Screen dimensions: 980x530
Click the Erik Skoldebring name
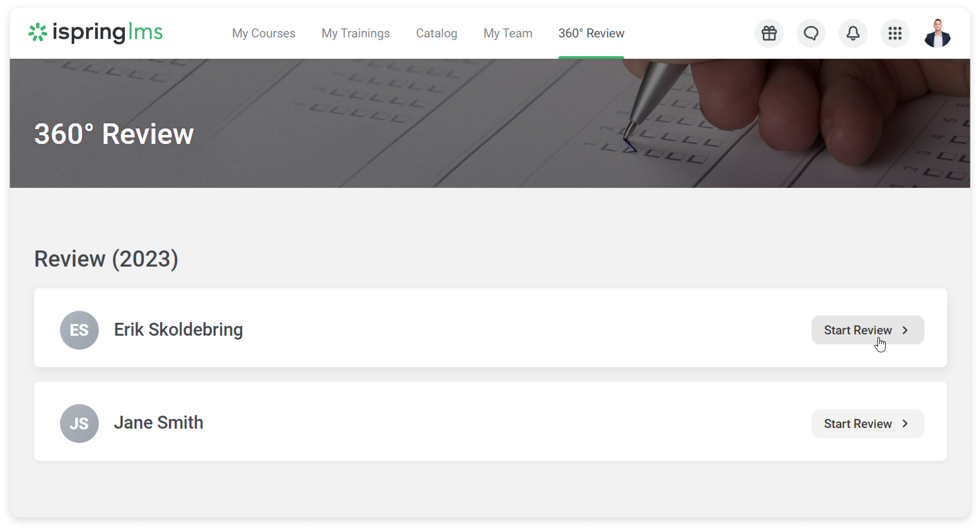178,330
